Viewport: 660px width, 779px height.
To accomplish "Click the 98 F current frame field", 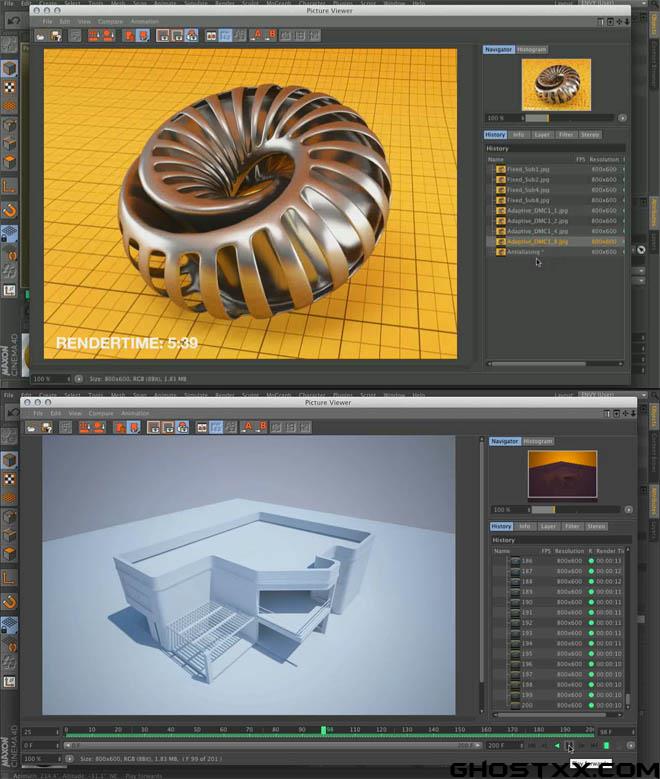I will [x=617, y=732].
